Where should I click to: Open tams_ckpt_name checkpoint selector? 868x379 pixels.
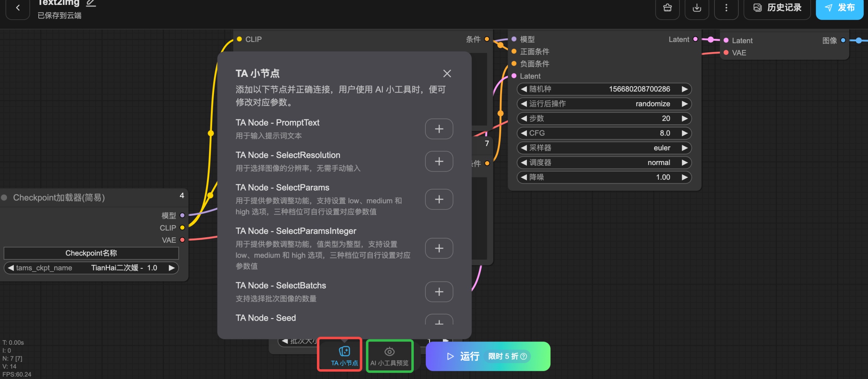click(91, 268)
